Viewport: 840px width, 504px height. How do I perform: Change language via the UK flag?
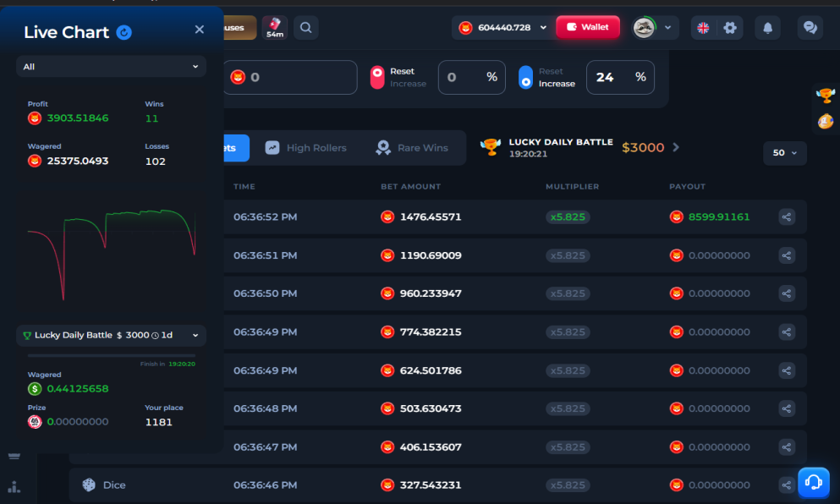coord(703,28)
